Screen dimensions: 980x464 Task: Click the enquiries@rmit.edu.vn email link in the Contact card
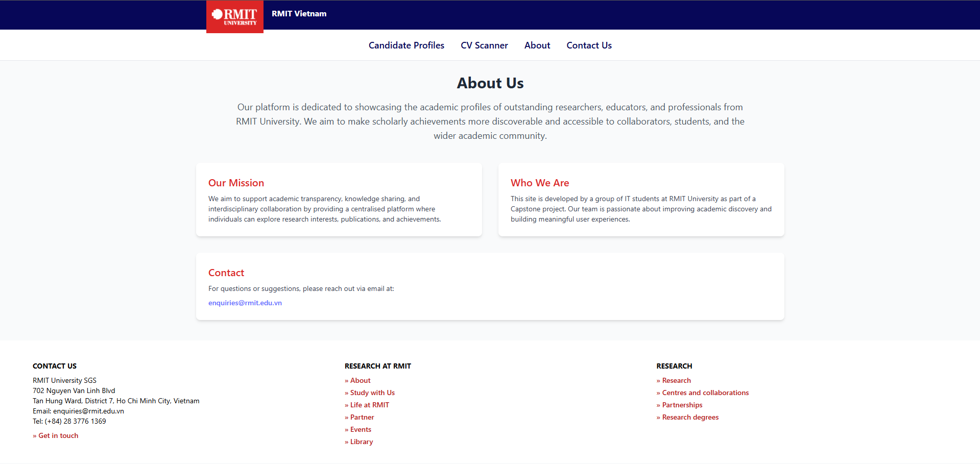[245, 303]
